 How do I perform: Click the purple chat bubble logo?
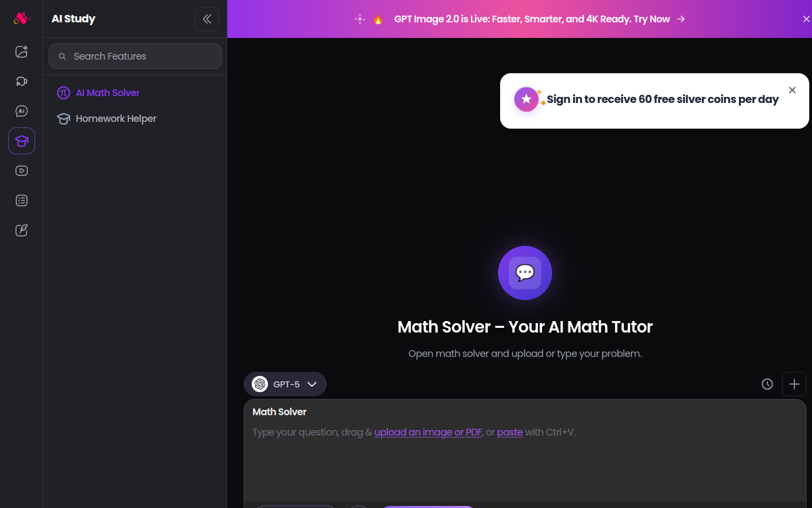[525, 273]
